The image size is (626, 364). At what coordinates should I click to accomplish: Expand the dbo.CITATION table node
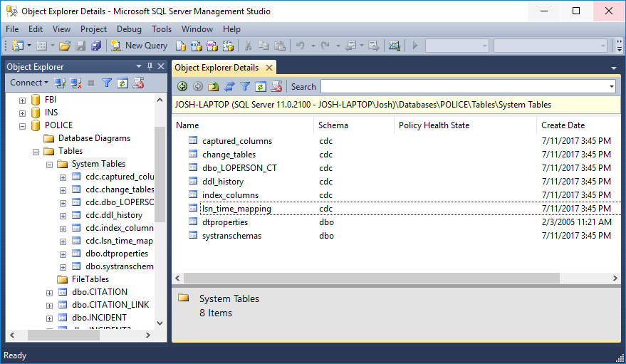click(x=50, y=293)
